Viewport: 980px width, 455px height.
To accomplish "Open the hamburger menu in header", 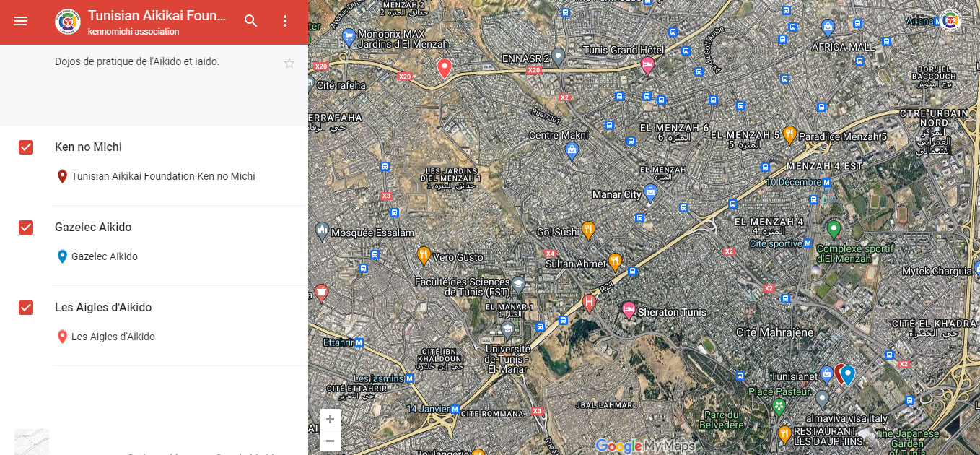I will (x=20, y=21).
